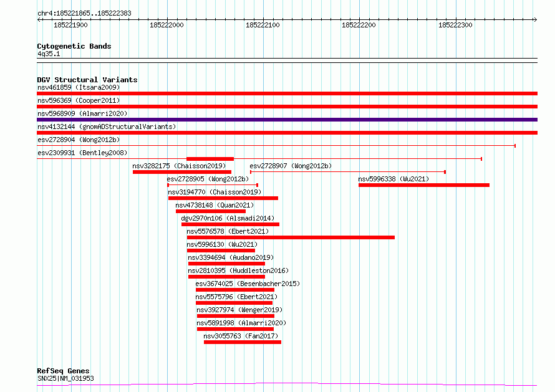Open esv2728905 (Wong2012b) label
This screenshot has height=392, width=555.
[x=208, y=179]
